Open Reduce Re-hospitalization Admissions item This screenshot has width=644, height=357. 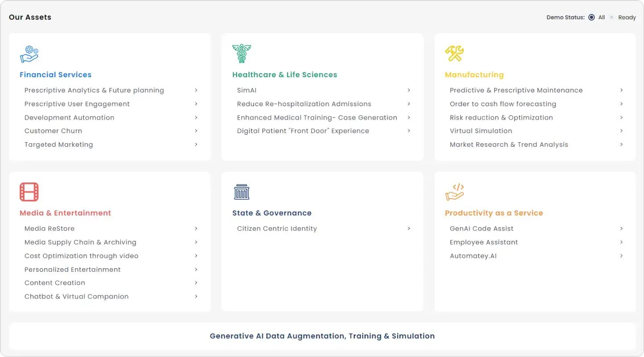pos(304,104)
